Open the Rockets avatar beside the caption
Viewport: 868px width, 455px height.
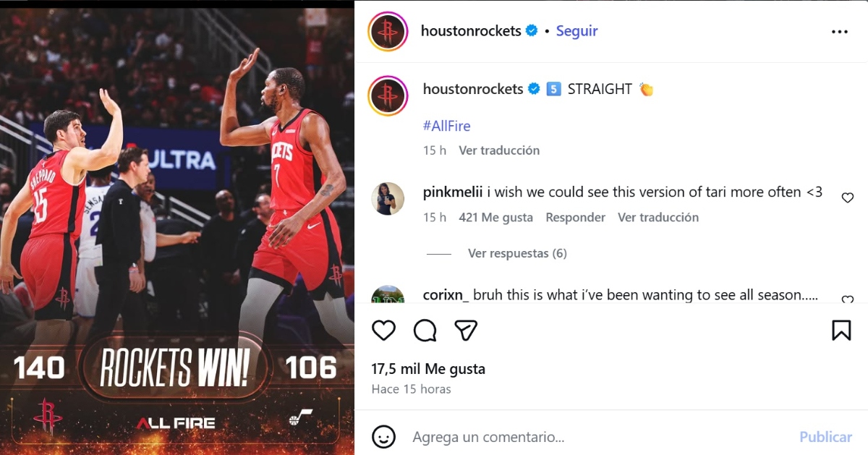388,95
